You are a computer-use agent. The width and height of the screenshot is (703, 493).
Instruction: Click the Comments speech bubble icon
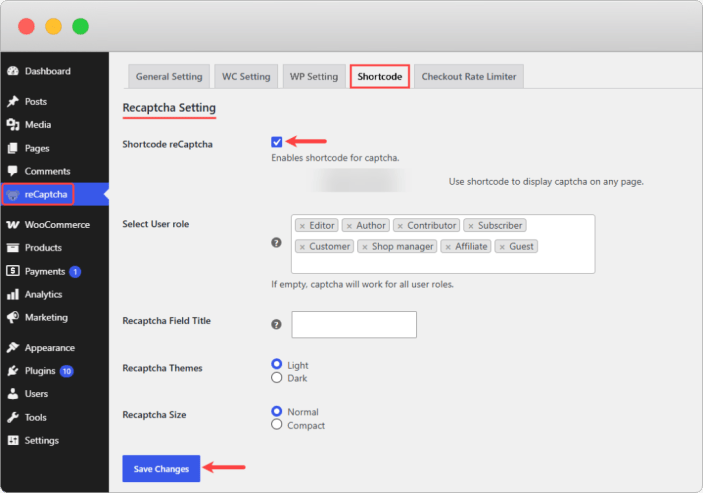point(13,171)
